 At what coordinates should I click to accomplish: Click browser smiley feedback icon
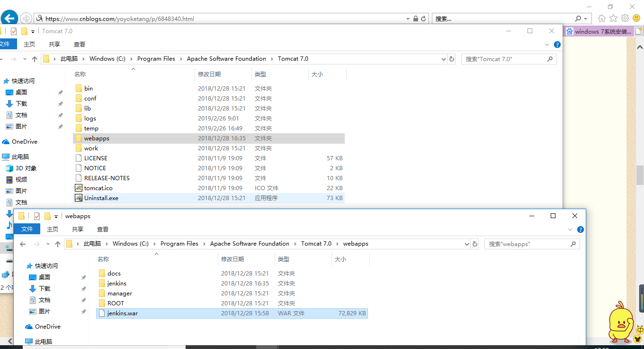[x=636, y=18]
